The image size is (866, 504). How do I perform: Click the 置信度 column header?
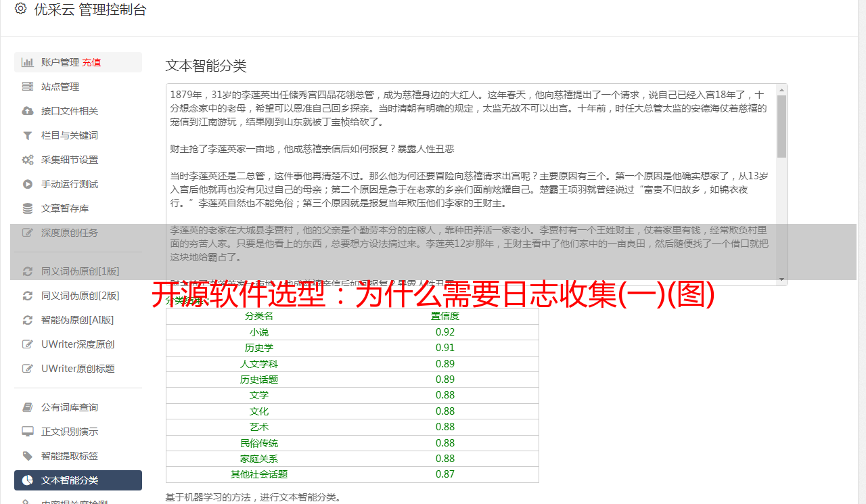[445, 316]
